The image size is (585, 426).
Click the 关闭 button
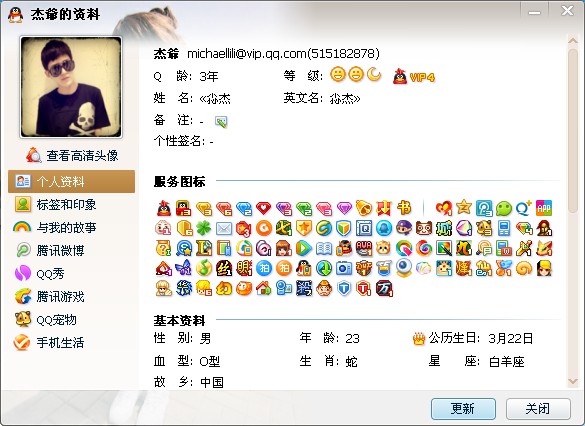[x=538, y=409]
